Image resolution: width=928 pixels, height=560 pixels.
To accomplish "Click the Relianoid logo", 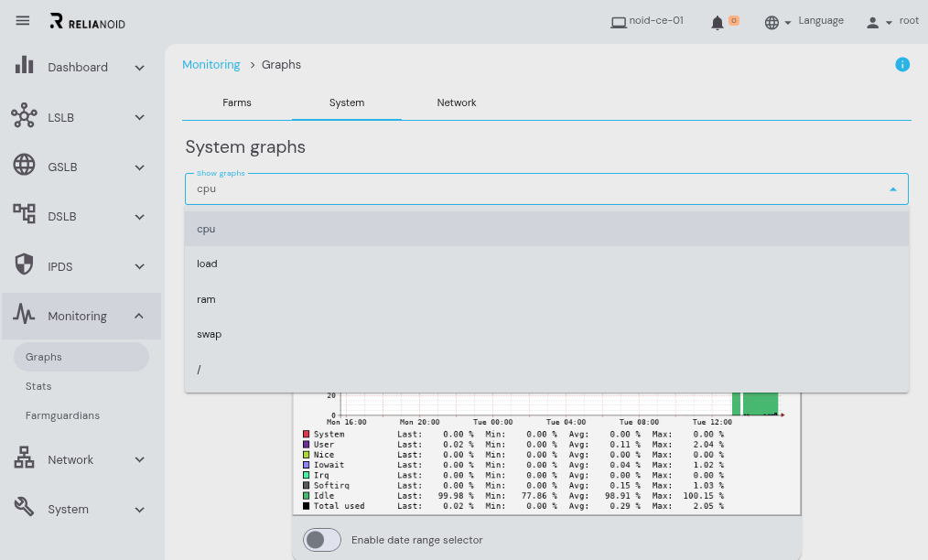I will (x=88, y=21).
